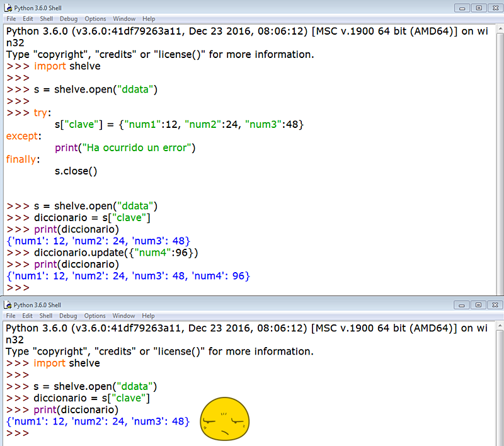The height and width of the screenshot is (446, 504).
Task: Close the bottom Python Shell window
Action: pos(495,305)
